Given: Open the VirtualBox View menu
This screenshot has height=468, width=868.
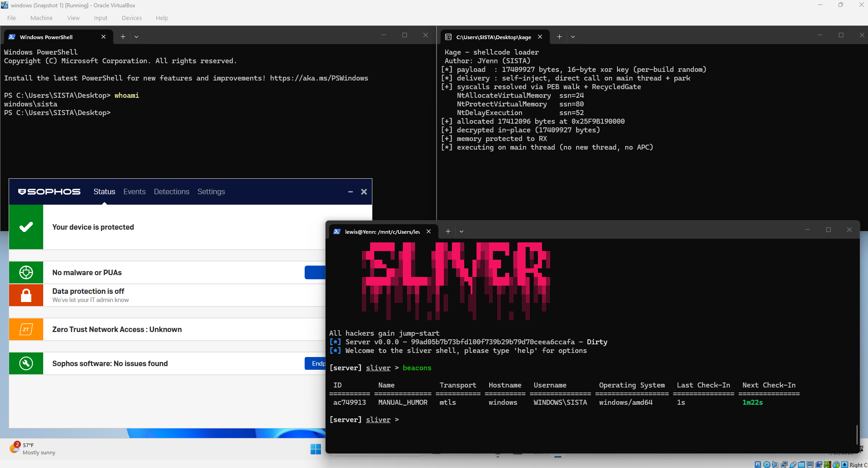Looking at the screenshot, I should point(73,18).
